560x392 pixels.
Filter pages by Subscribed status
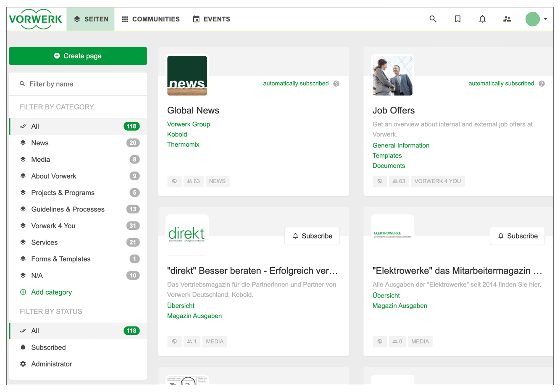tap(48, 347)
